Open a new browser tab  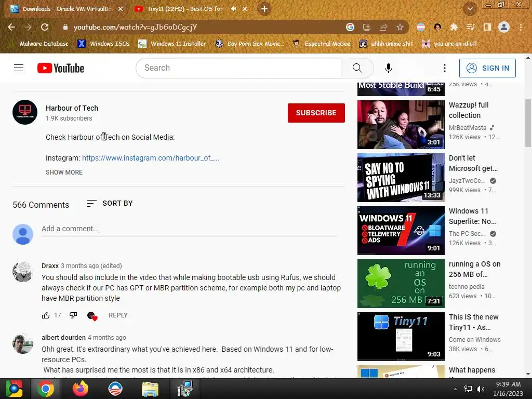[x=264, y=9]
